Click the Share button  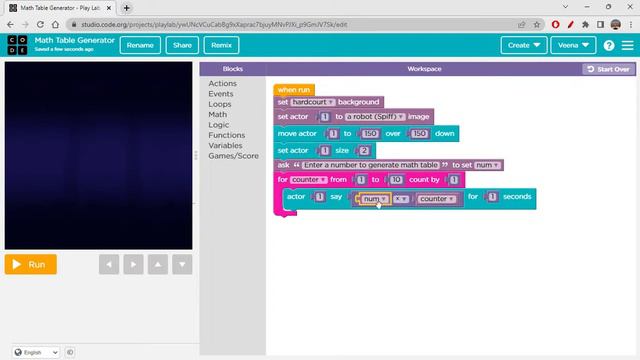tap(182, 45)
